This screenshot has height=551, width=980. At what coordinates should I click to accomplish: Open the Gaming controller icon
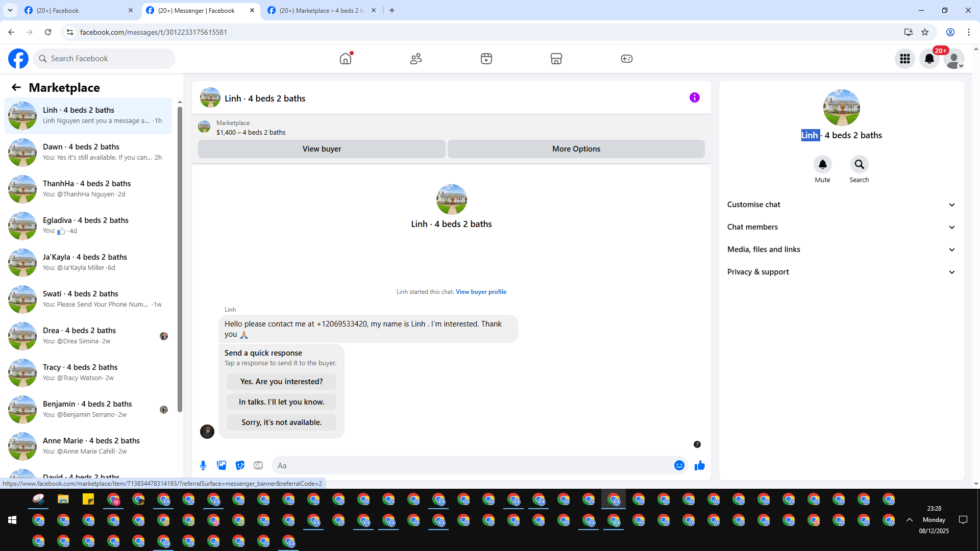click(x=627, y=59)
